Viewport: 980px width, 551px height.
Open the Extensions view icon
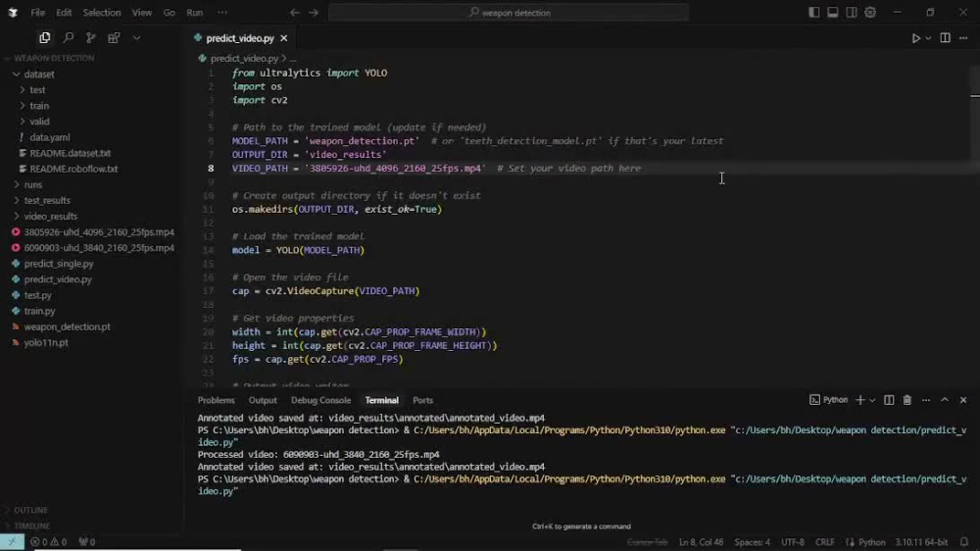coord(114,38)
